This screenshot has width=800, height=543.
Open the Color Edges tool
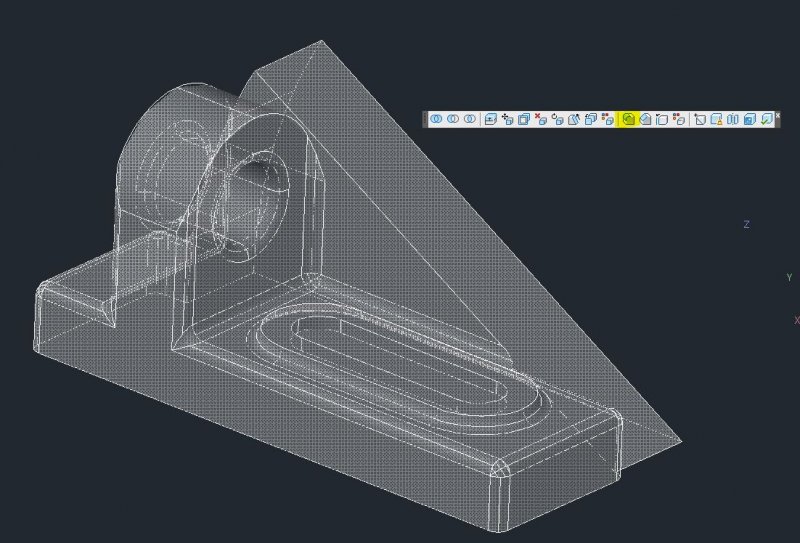pos(679,119)
